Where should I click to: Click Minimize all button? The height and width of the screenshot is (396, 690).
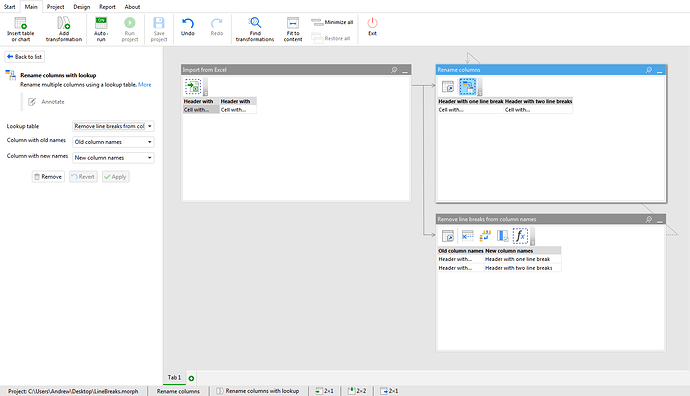(x=332, y=22)
